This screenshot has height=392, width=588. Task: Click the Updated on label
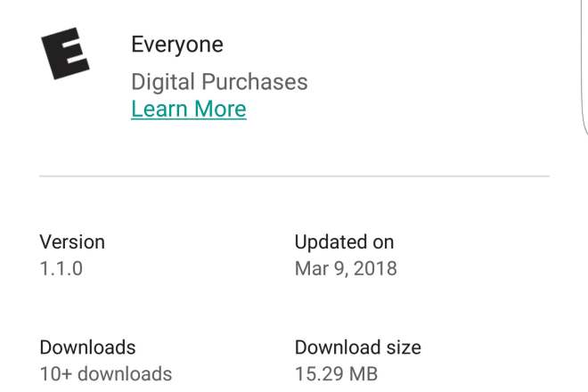(344, 241)
